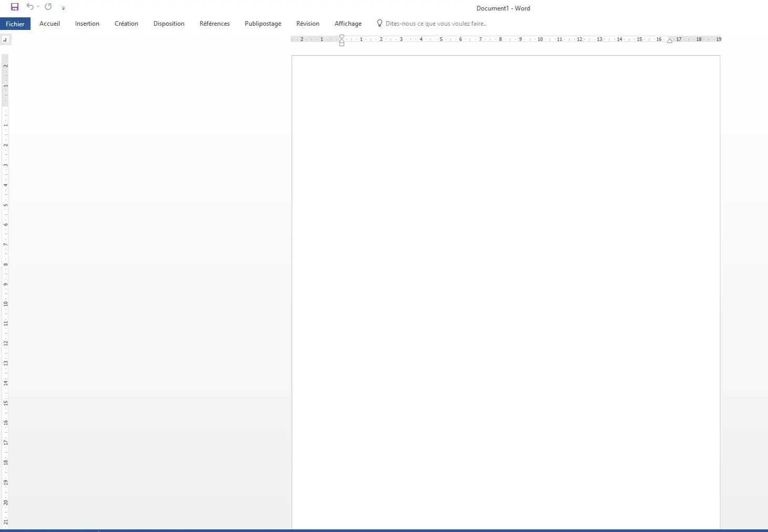Select the Disposition tab
This screenshot has height=532, width=768.
click(169, 24)
